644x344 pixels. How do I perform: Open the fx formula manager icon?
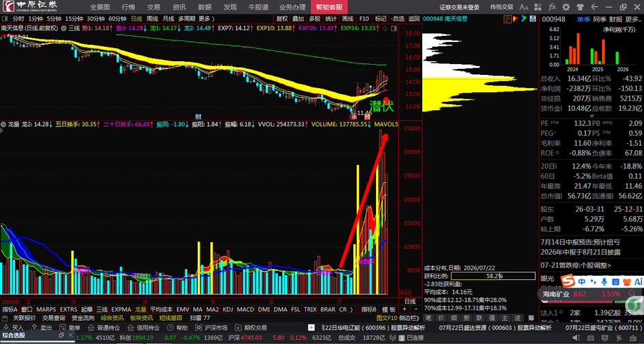[x=552, y=7]
